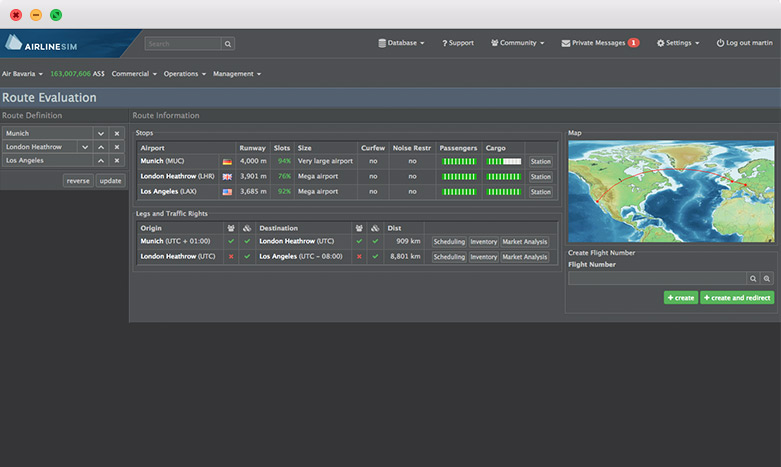
Task: Click the US flag for Los Angeles
Action: click(227, 192)
